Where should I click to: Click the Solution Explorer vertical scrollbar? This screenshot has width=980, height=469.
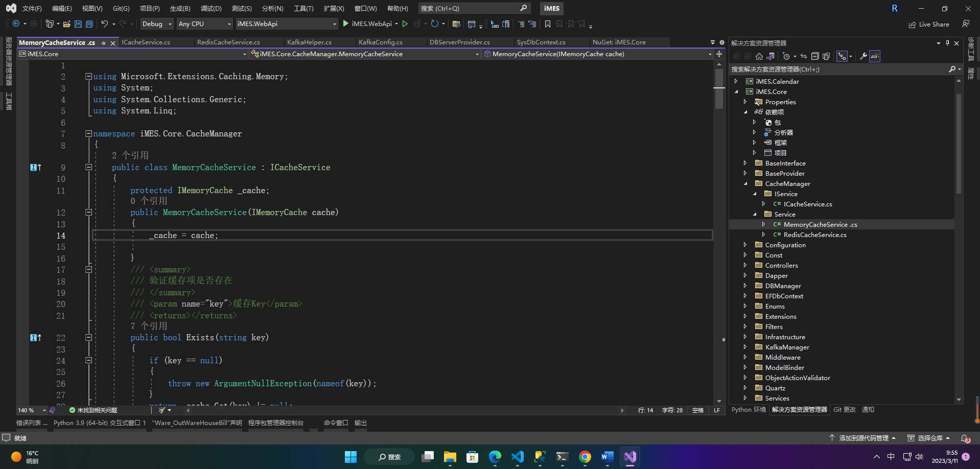(959, 143)
